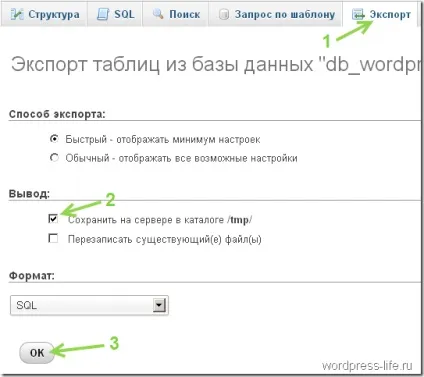424x377 pixels.
Task: Select the Экспорт tab
Action: (380, 14)
